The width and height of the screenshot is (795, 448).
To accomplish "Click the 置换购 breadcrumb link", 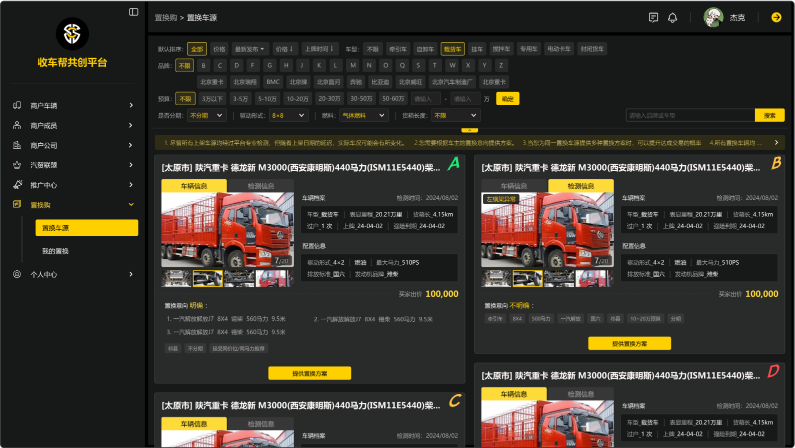I will pos(166,18).
